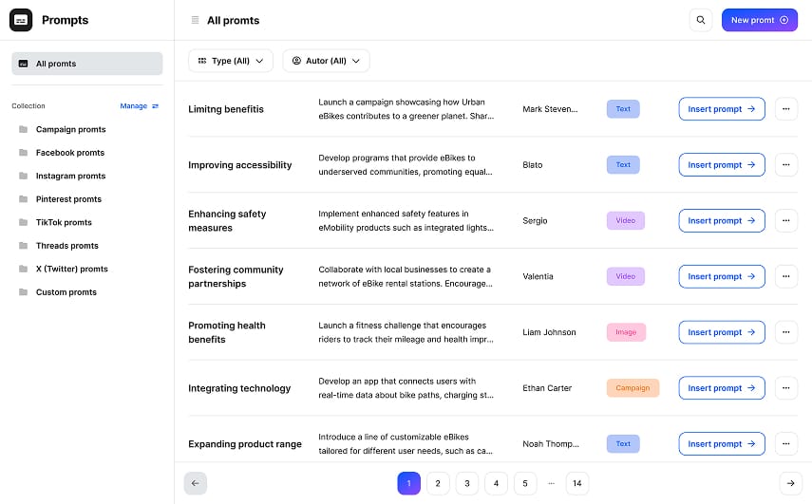Viewport: 812px width, 504px height.
Task: Click the Prompts app logo icon
Action: tap(21, 20)
